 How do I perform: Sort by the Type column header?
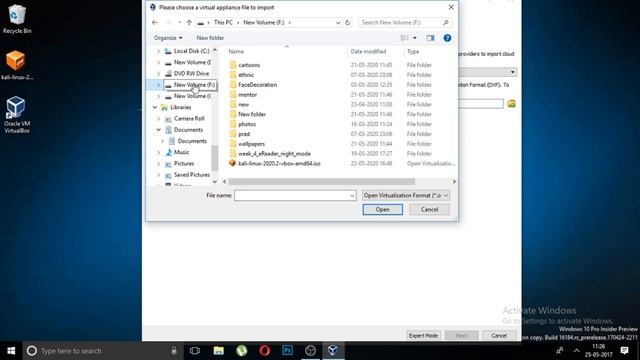point(413,51)
